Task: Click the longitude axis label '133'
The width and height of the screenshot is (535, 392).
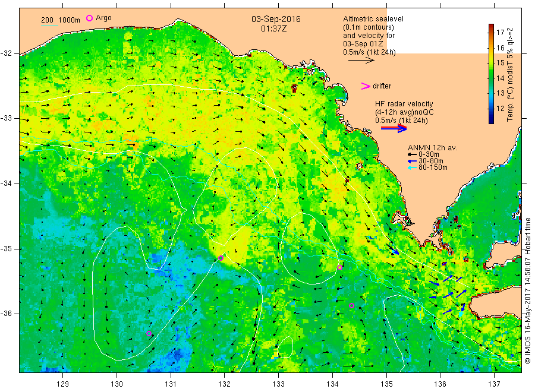Action: (278, 384)
